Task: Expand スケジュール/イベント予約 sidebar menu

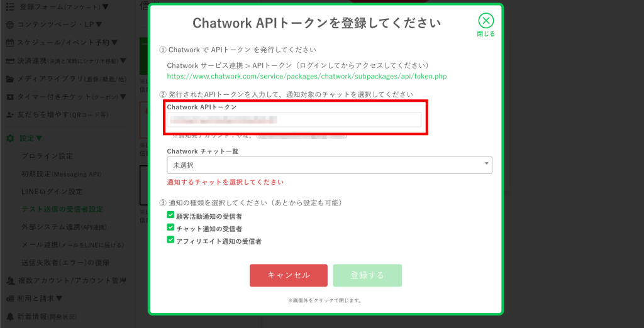Action: pyautogui.click(x=67, y=43)
